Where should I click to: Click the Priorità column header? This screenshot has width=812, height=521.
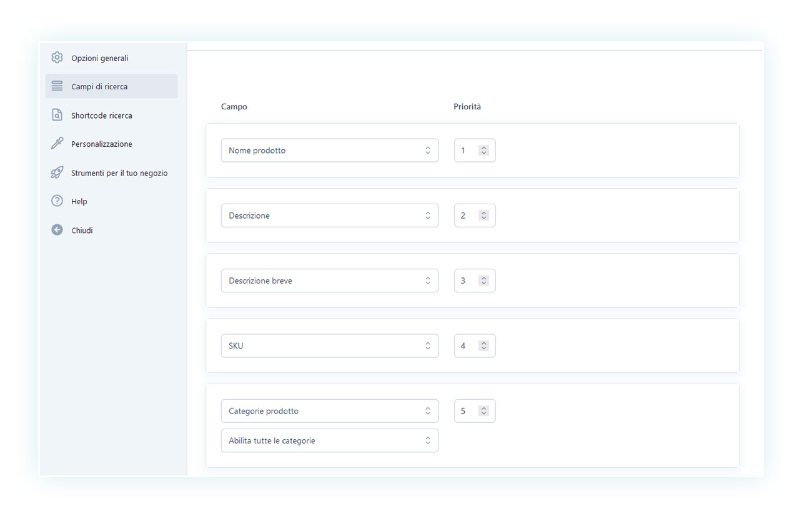coord(467,107)
